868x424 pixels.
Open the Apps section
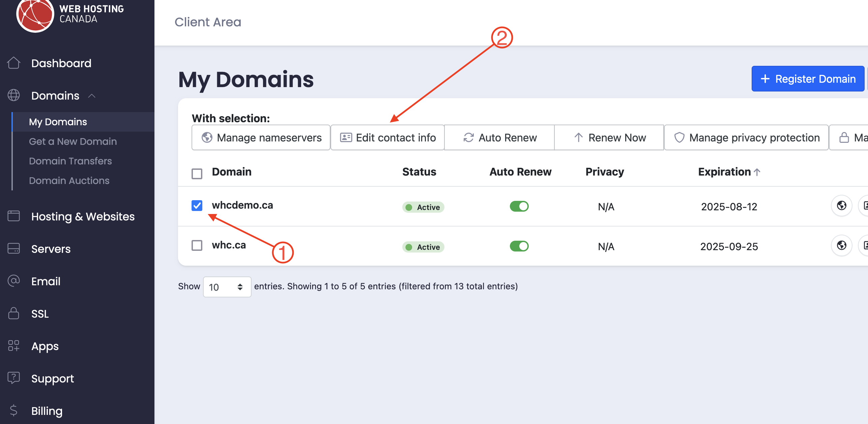[x=45, y=346]
